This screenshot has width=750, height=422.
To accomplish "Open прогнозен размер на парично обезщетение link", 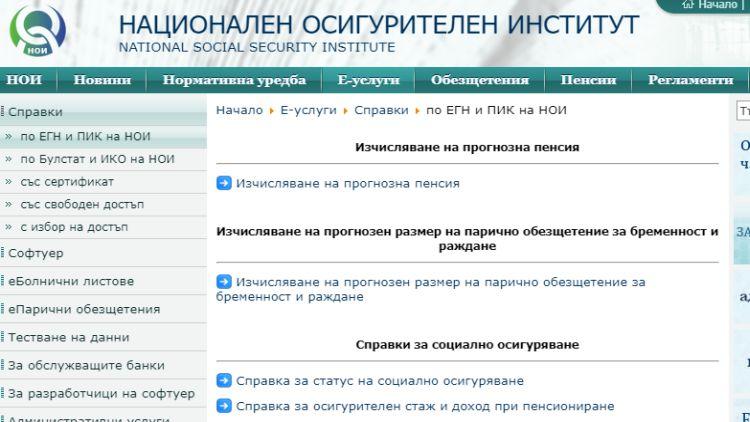I will pyautogui.click(x=430, y=289).
